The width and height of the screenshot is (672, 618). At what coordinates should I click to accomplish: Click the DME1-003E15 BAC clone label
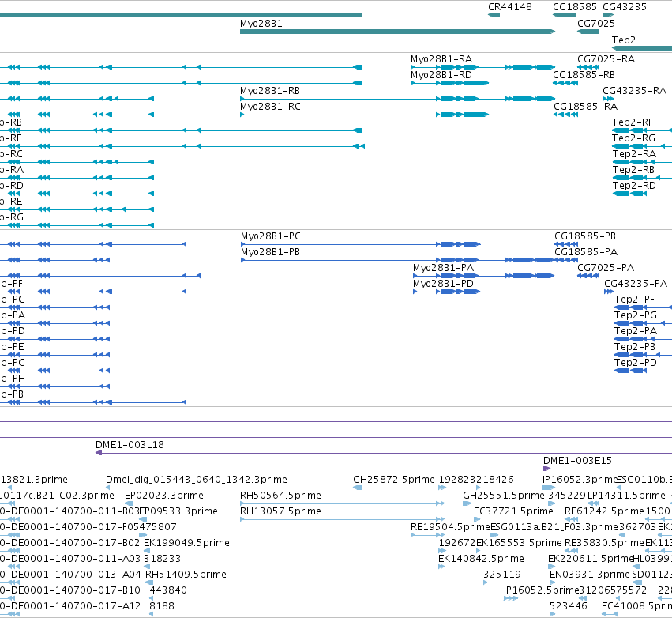click(577, 461)
